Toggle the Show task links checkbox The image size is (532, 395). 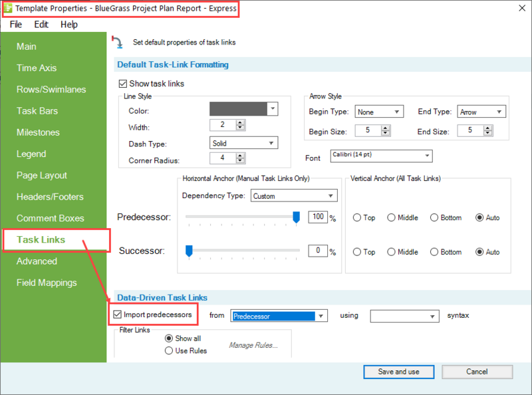[123, 84]
